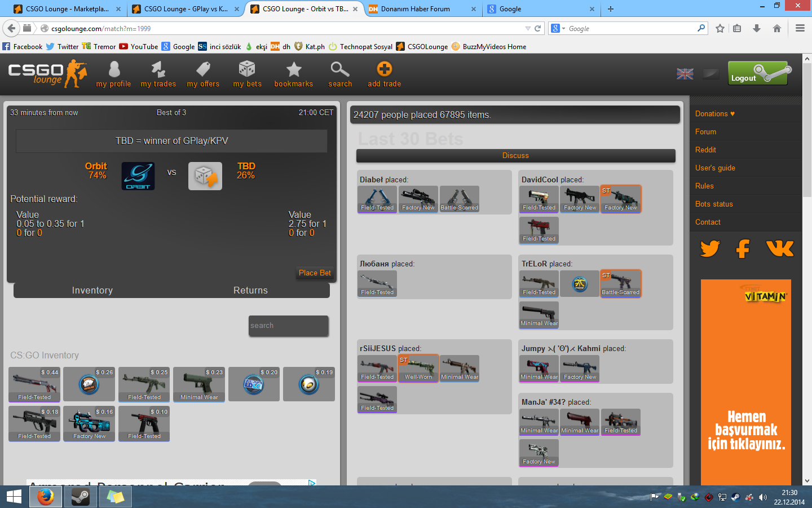Open bookmarks star icon
The height and width of the screenshot is (508, 812).
click(294, 69)
